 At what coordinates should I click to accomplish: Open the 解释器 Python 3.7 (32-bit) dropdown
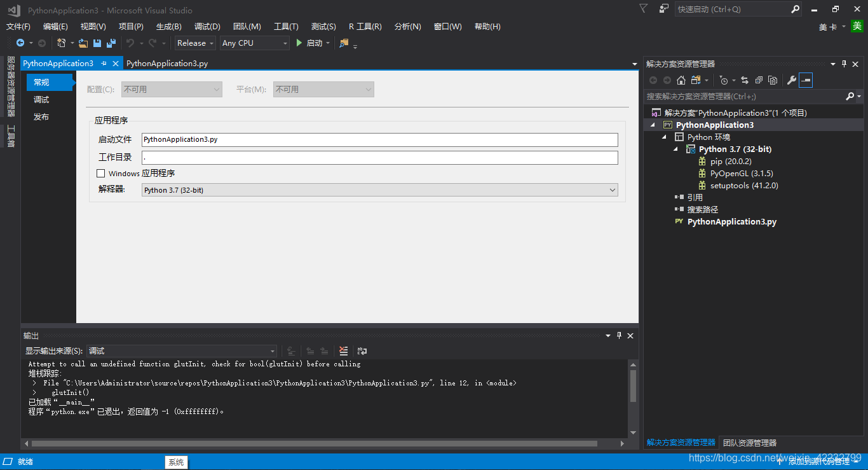coord(380,190)
